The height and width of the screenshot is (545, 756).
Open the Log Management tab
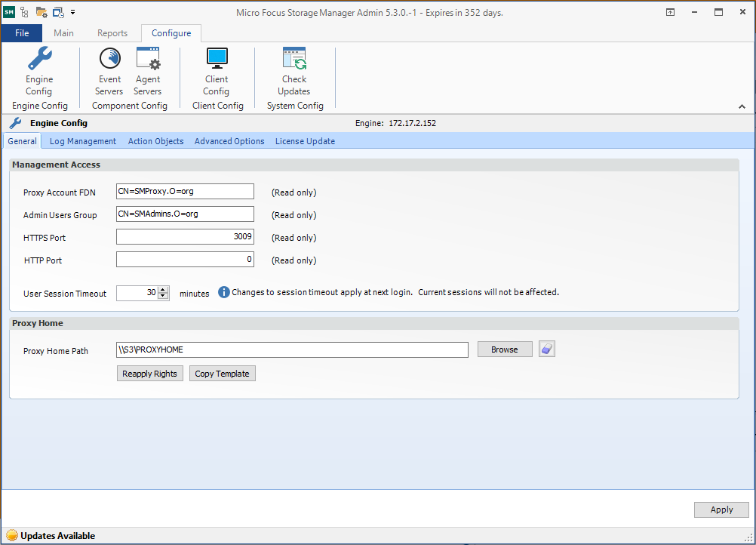click(83, 141)
